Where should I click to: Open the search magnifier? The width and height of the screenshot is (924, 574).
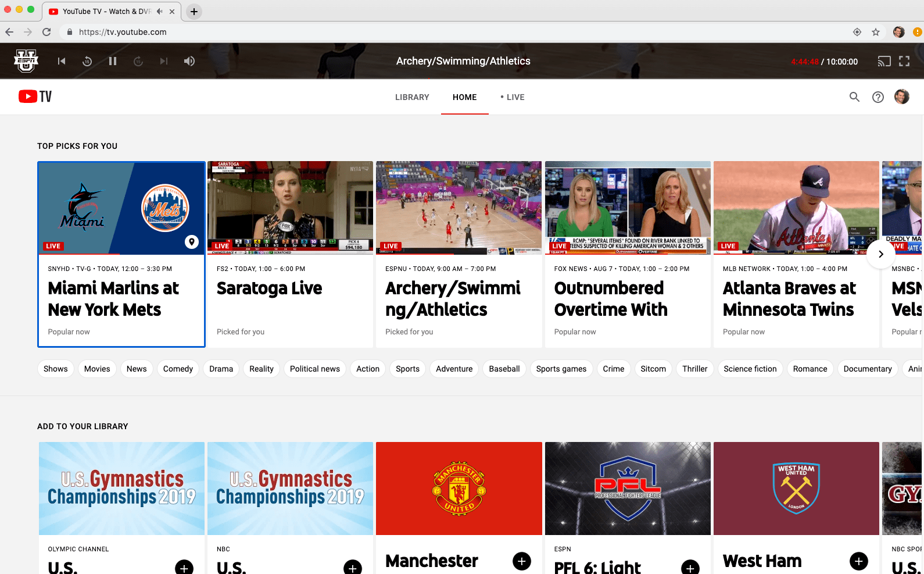[x=854, y=97]
